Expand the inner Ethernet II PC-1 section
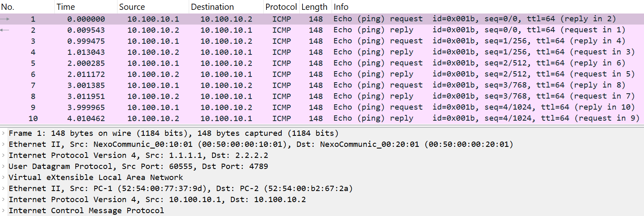 (3, 189)
